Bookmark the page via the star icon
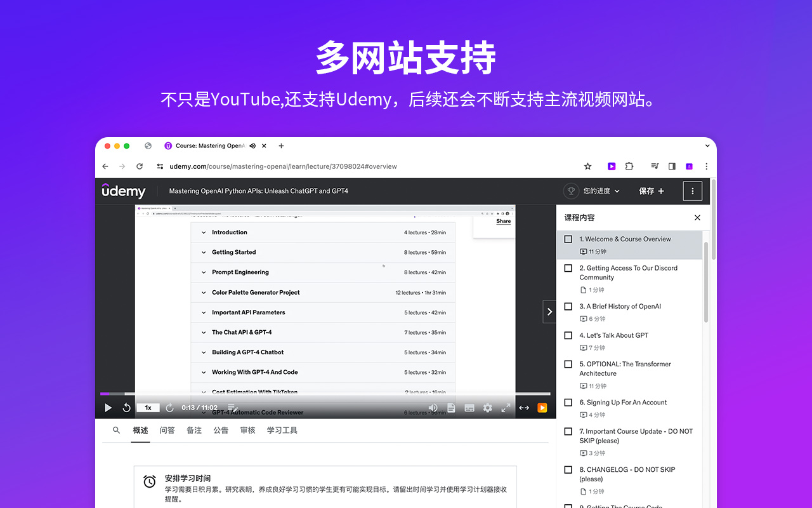The width and height of the screenshot is (812, 508). 587,166
